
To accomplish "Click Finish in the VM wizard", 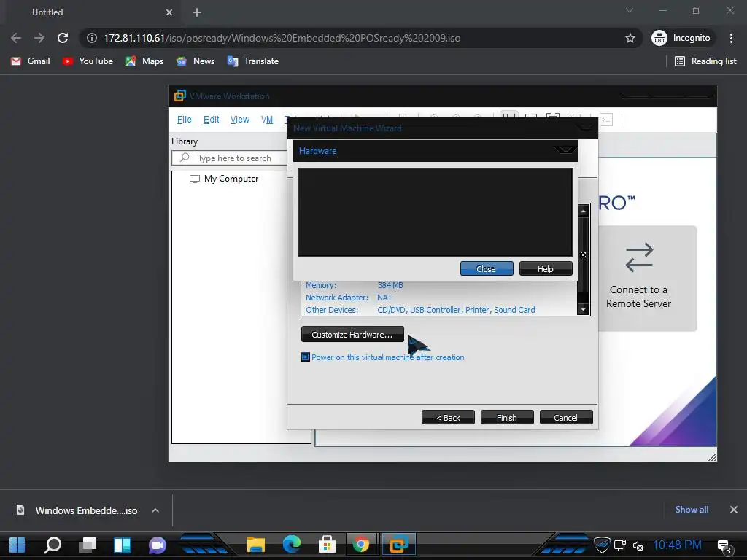I will pos(507,418).
